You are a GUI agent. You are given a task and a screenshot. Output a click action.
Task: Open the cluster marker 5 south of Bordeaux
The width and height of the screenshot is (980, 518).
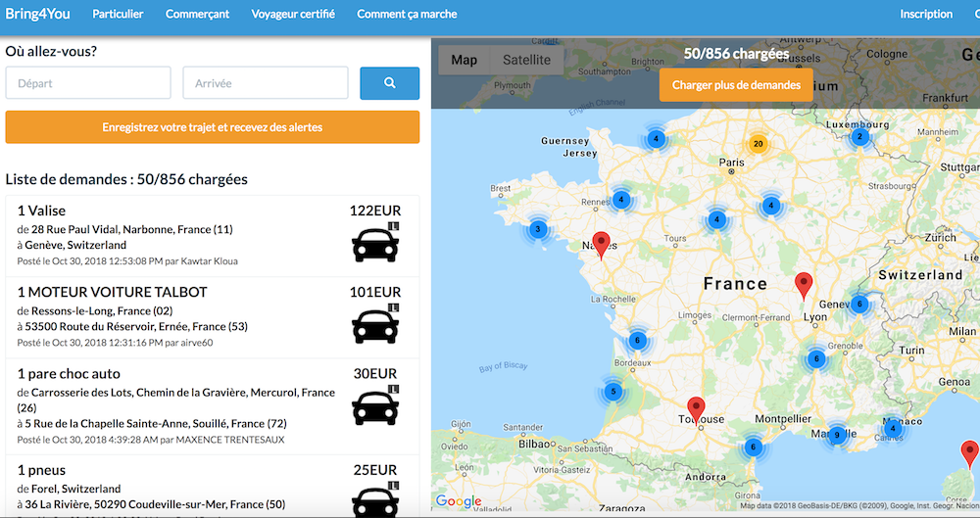pos(613,392)
